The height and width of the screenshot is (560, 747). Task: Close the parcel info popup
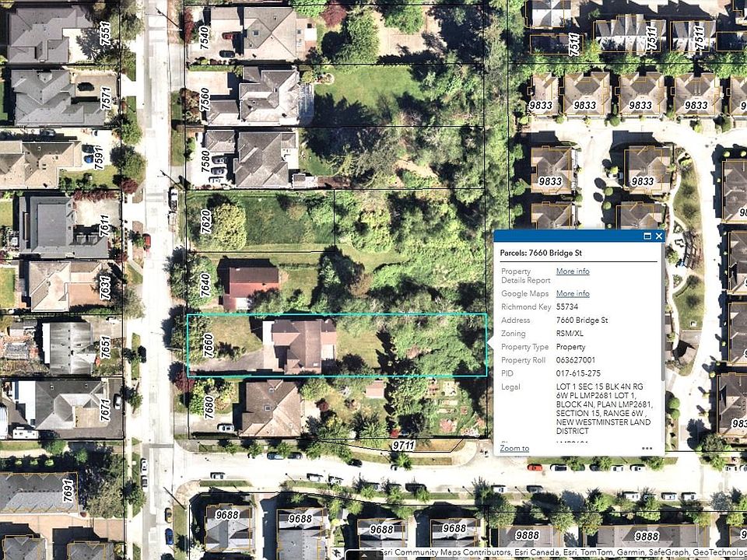click(659, 236)
